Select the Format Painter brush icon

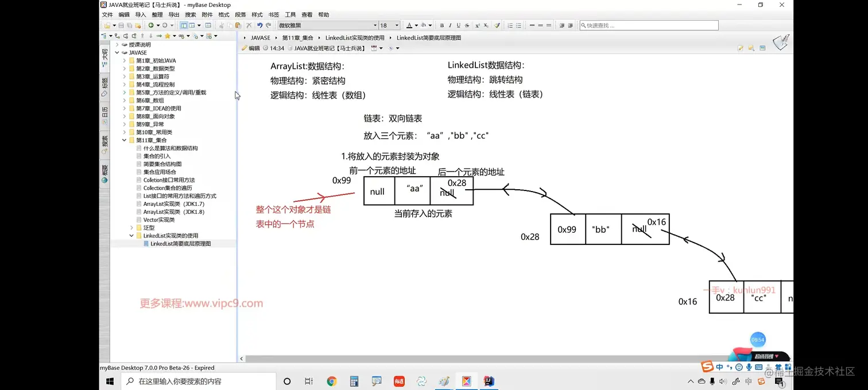click(498, 26)
